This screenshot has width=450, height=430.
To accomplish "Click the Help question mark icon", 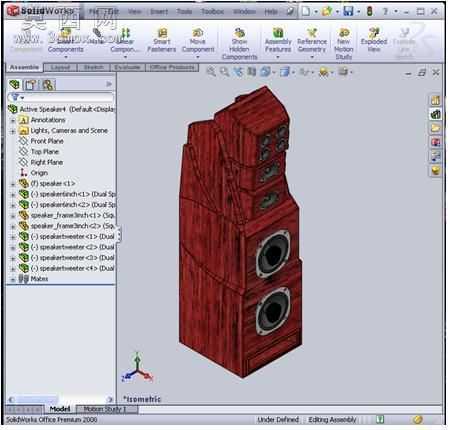I will click(x=385, y=11).
